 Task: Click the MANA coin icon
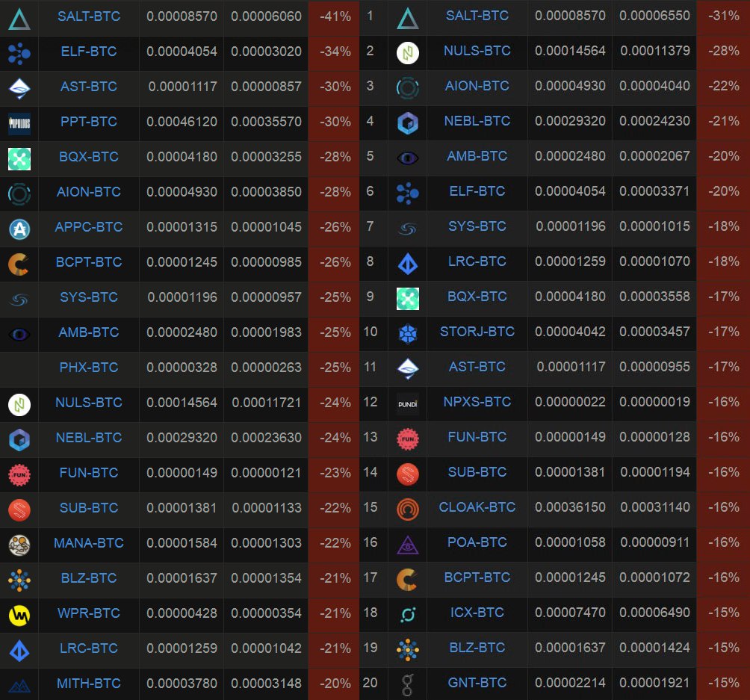click(x=19, y=545)
